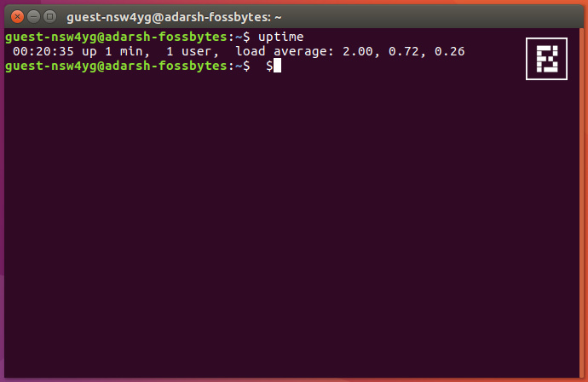This screenshot has width=588, height=382.
Task: Click the 'load average:' label
Action: click(285, 51)
